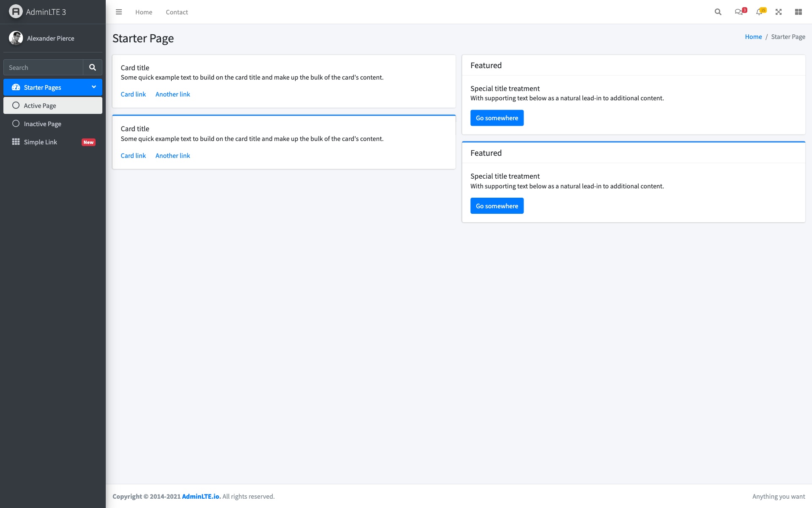The width and height of the screenshot is (812, 508).
Task: Go to the Home navbar item
Action: [144, 12]
